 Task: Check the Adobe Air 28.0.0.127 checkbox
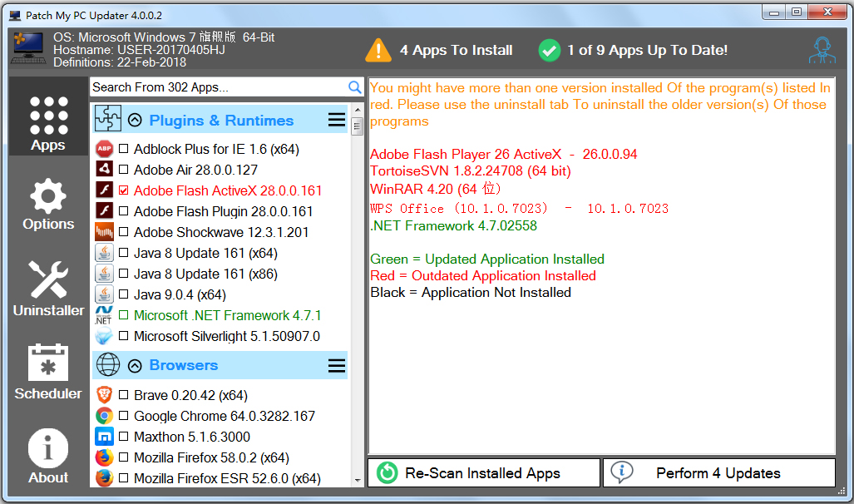coord(124,170)
